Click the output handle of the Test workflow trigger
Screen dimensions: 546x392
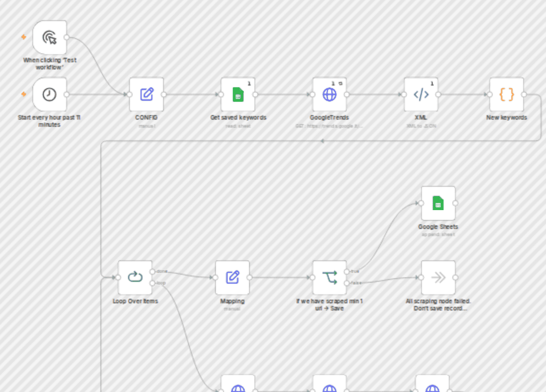[67, 37]
